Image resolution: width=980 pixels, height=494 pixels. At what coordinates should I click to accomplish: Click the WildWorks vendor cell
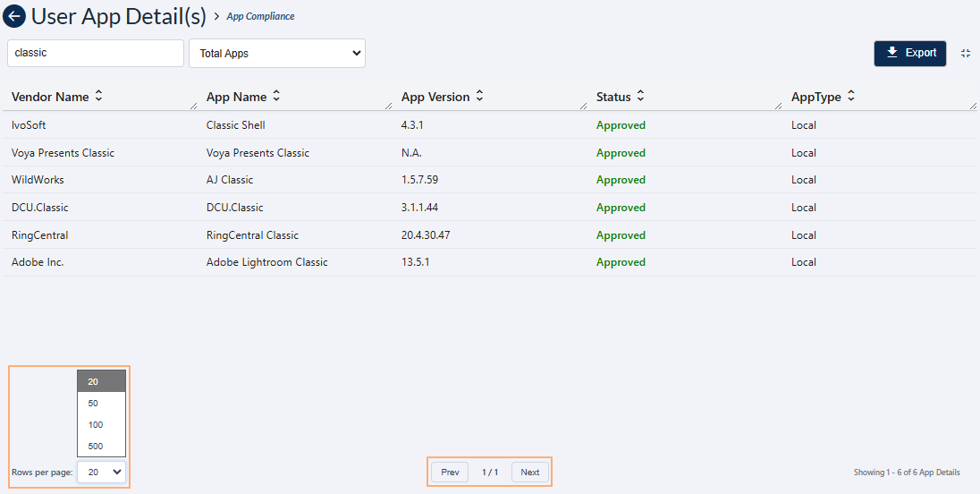38,180
